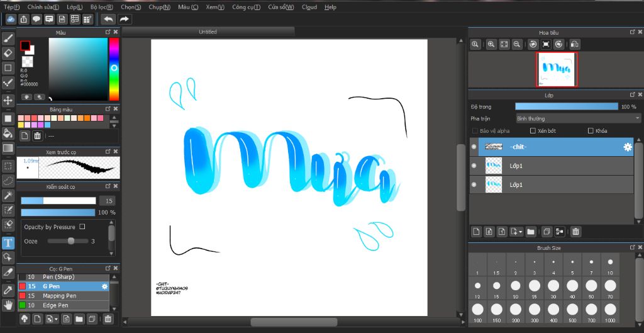Screen dimensions: 644x333
Task: Click the Độ trong layer opacity bar
Action: coord(567,106)
